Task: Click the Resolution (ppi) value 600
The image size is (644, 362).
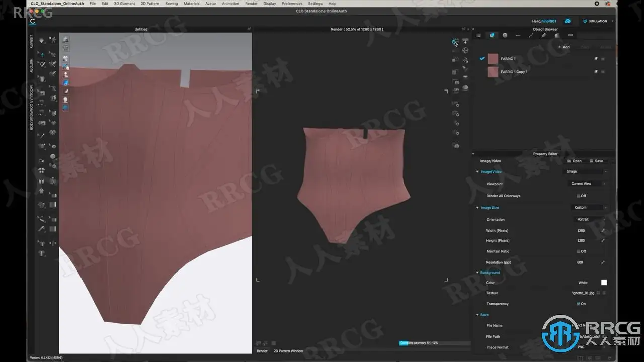Action: pyautogui.click(x=581, y=262)
